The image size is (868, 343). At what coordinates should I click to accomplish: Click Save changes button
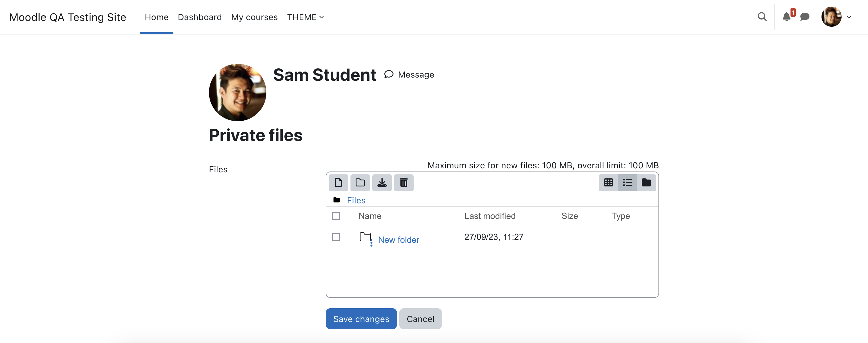pos(361,318)
